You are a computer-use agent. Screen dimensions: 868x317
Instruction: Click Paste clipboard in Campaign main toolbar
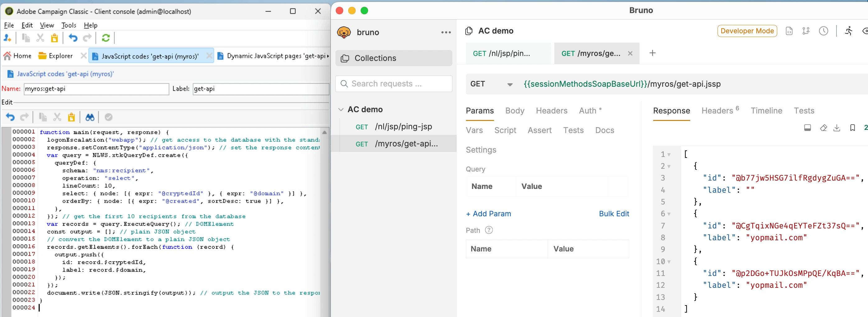pos(54,38)
